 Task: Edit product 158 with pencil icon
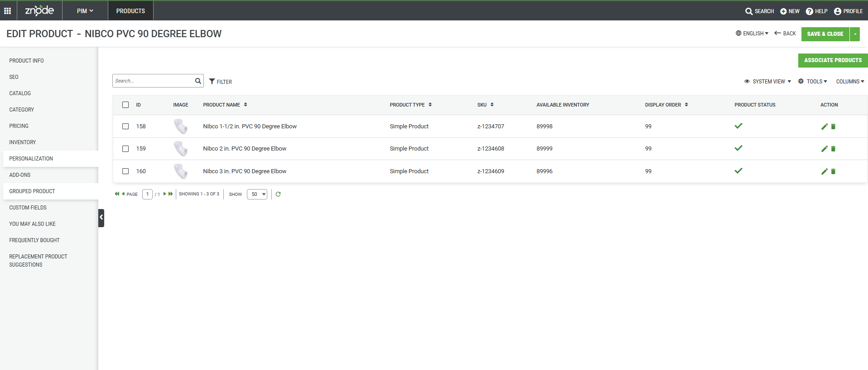(825, 127)
